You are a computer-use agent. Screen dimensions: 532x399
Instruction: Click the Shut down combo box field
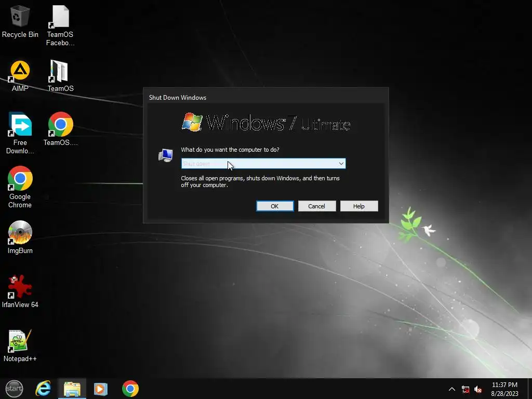point(263,164)
